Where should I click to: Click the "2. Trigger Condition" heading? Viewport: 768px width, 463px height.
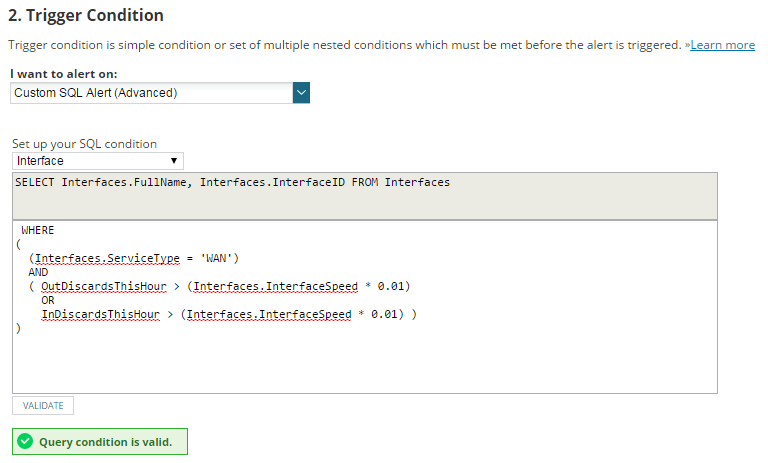point(86,16)
